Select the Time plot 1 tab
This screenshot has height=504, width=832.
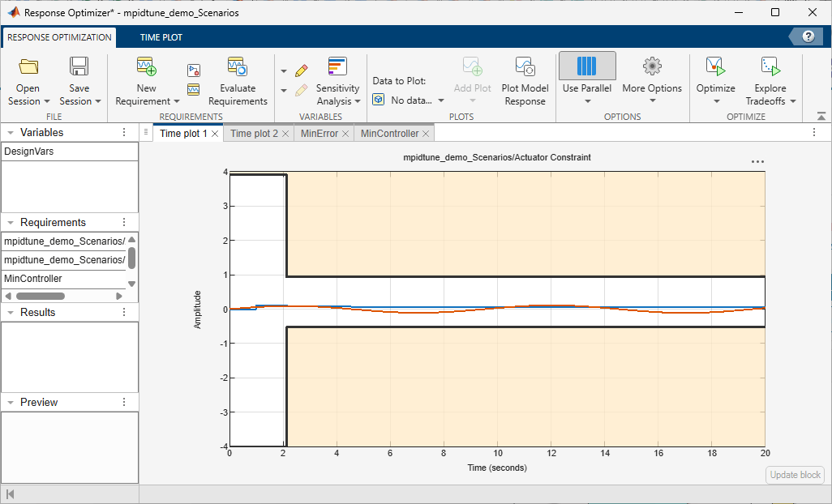click(x=183, y=134)
